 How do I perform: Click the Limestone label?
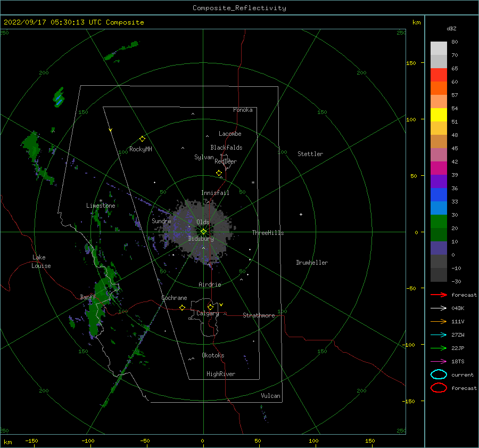pyautogui.click(x=101, y=206)
